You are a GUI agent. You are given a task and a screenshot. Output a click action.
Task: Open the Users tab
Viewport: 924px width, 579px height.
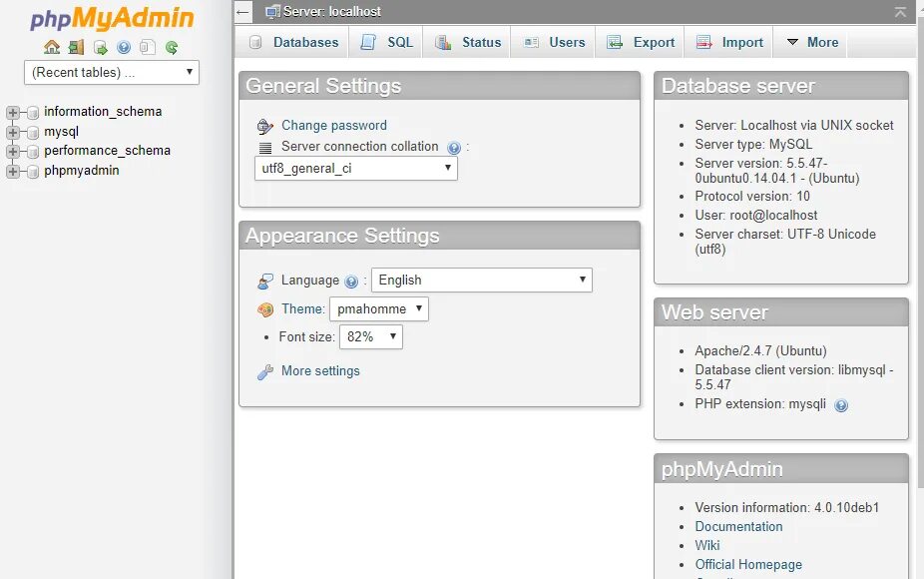554,43
